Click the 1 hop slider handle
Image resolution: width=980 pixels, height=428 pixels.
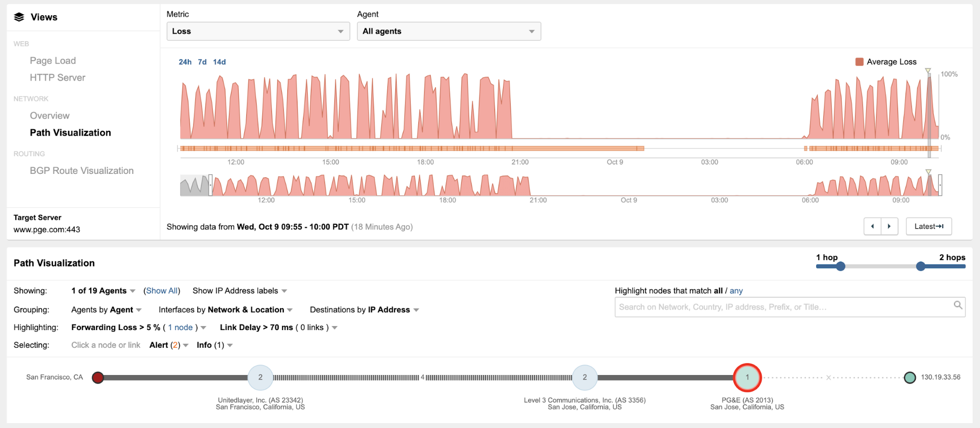point(840,266)
